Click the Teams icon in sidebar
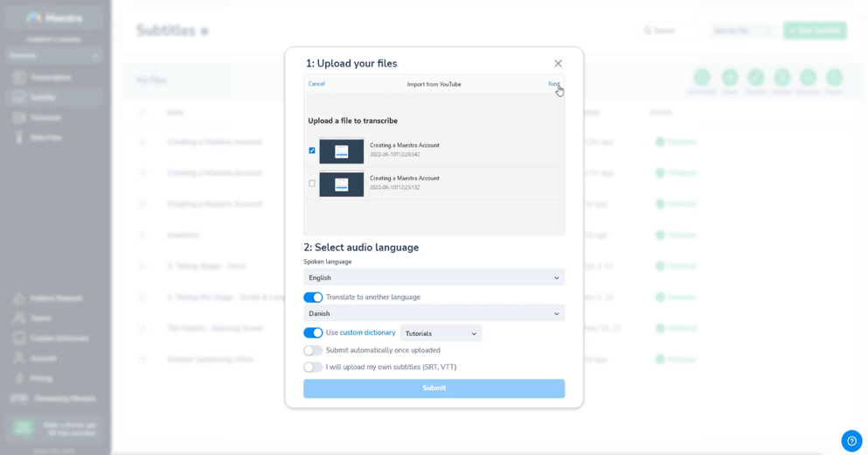 coord(19,318)
